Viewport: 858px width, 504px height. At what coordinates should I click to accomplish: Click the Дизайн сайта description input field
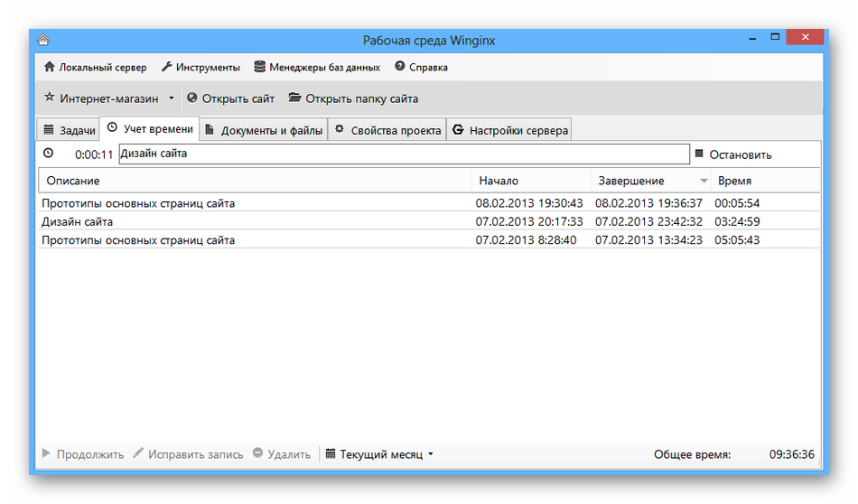tap(403, 154)
